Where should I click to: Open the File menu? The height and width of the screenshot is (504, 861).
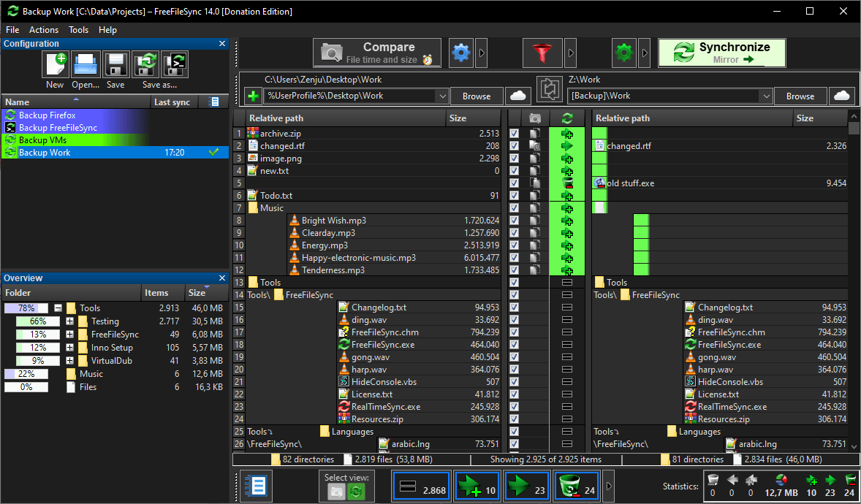12,30
